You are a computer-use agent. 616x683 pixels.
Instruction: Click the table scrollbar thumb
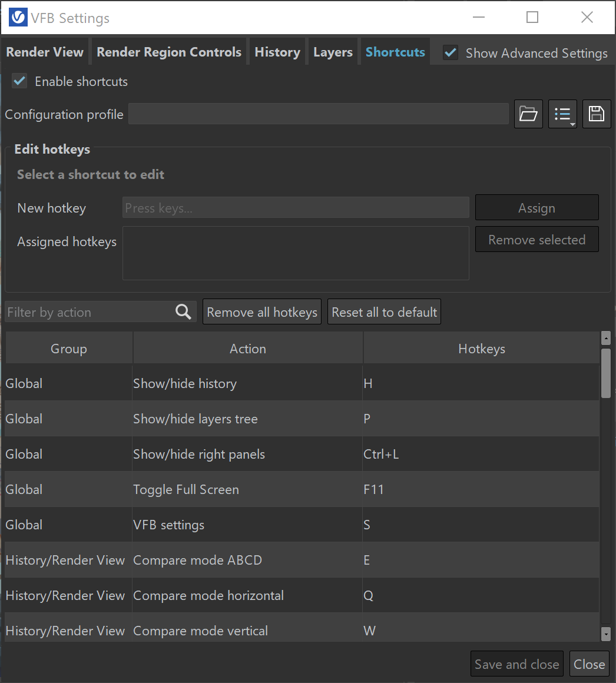[x=605, y=373]
